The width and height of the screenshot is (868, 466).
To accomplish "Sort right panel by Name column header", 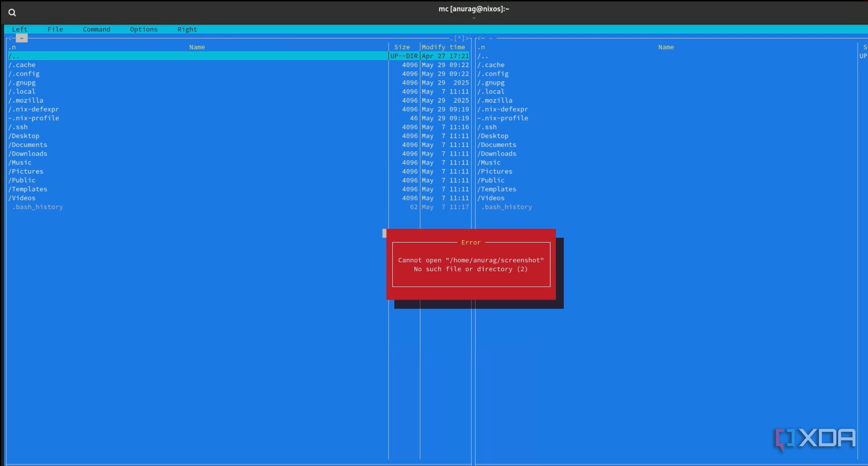I will [x=666, y=47].
